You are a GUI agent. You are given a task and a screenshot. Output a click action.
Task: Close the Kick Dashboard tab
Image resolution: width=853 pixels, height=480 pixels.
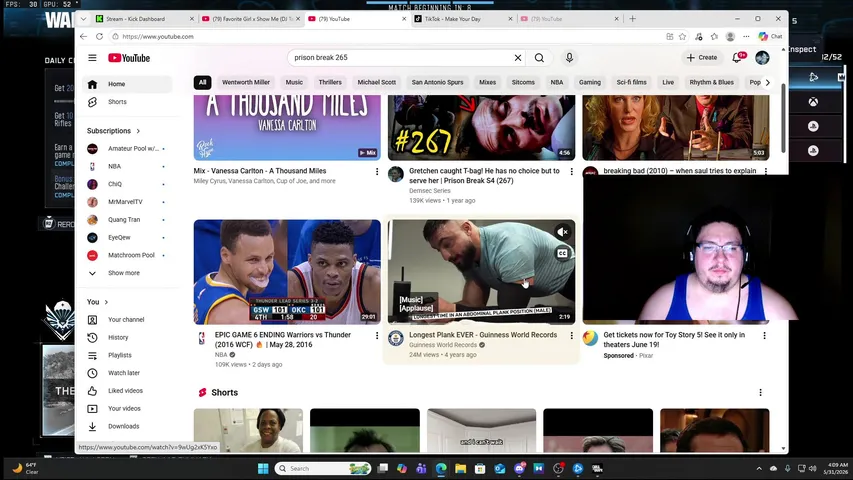pyautogui.click(x=191, y=19)
